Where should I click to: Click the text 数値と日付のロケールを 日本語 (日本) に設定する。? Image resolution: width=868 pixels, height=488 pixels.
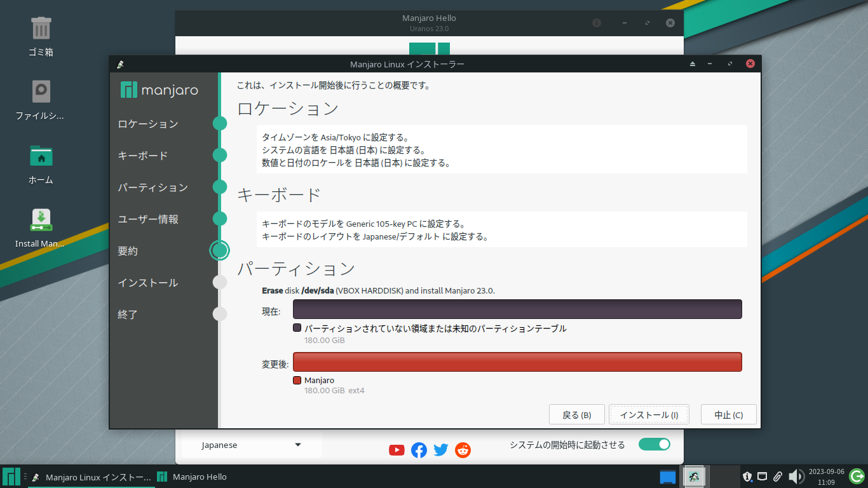(356, 163)
